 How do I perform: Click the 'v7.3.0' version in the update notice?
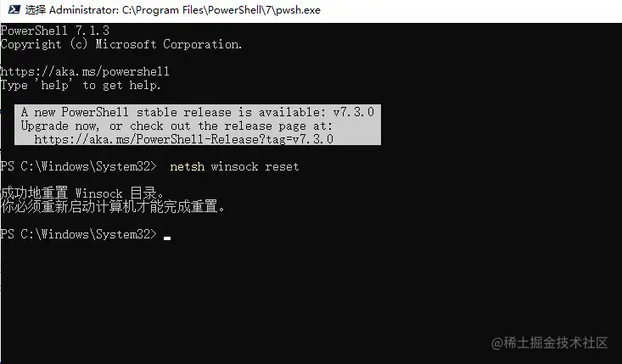tap(354, 112)
